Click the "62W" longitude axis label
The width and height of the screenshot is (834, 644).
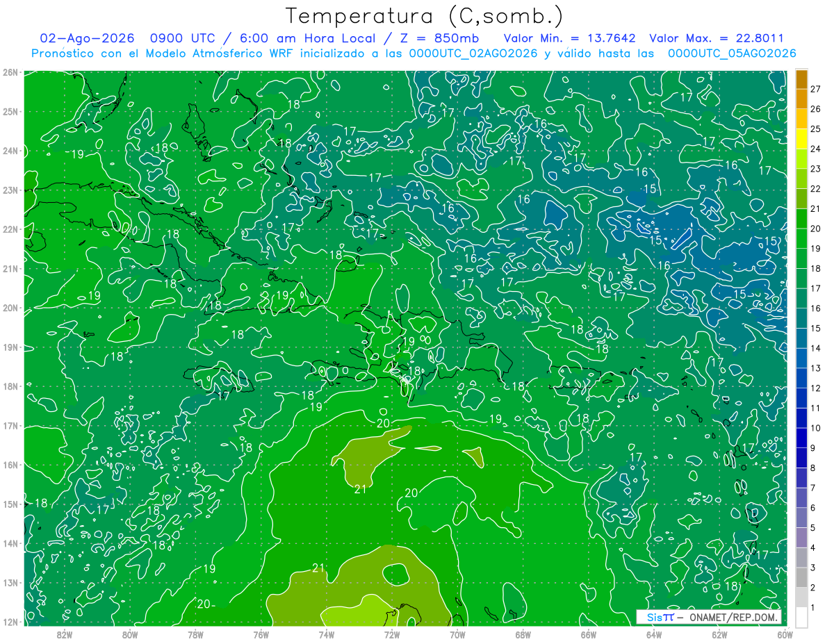point(719,634)
